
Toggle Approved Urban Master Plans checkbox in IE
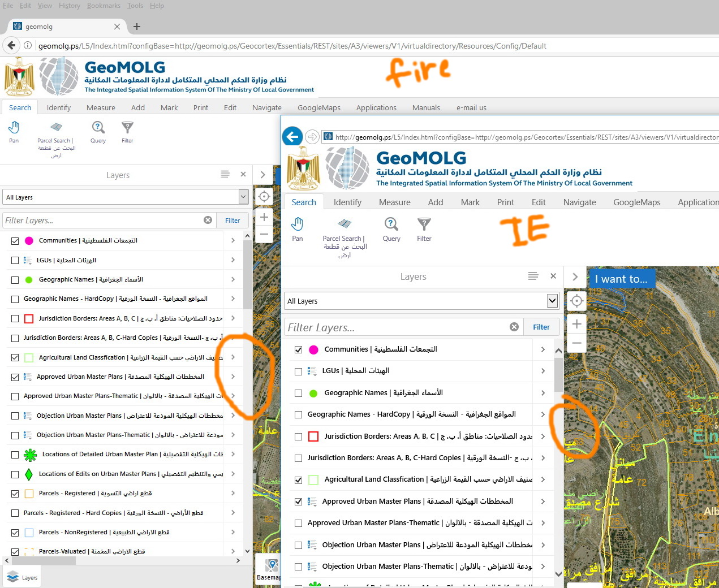(298, 501)
